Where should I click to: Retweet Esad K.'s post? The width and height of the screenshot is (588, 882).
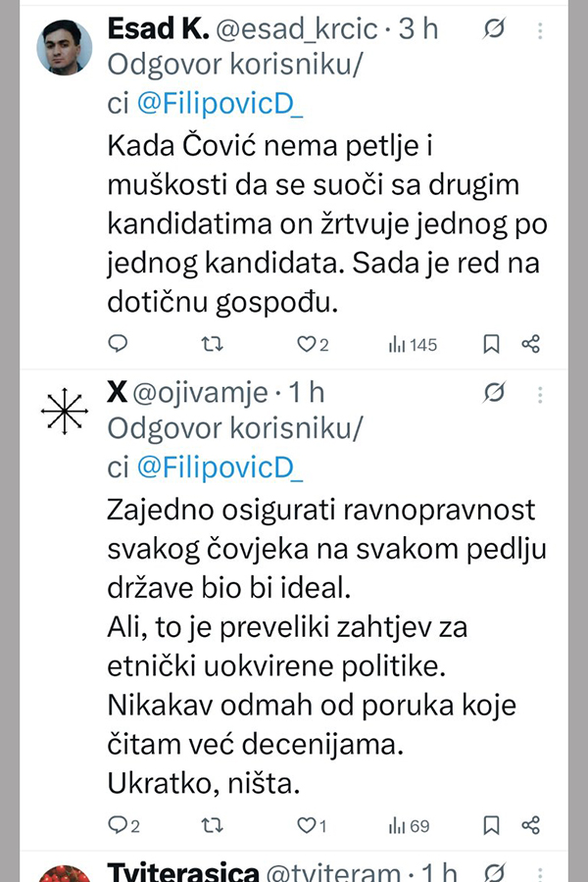212,344
